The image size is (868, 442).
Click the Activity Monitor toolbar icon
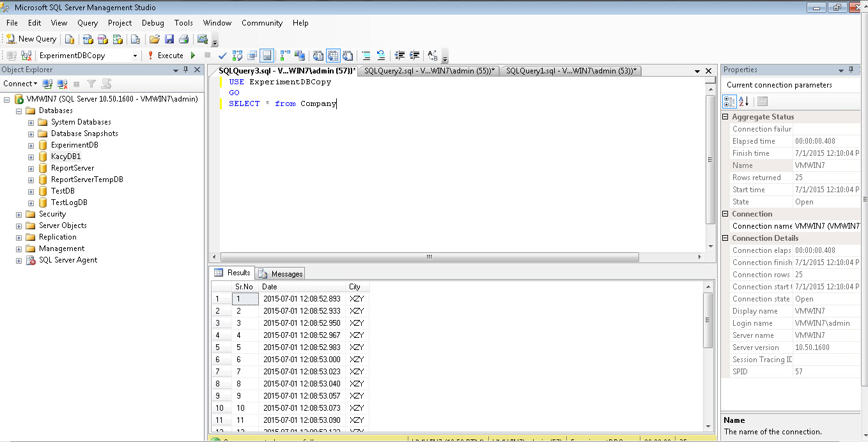(x=202, y=39)
